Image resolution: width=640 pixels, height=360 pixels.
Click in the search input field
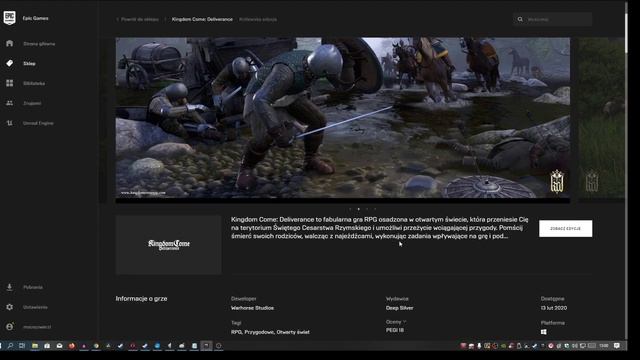(x=552, y=19)
